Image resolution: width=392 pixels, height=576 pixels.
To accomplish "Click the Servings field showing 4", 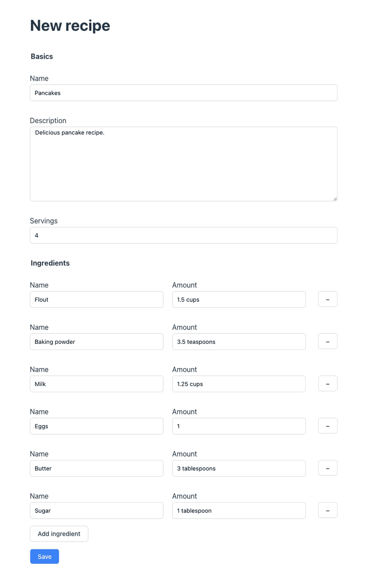I will tap(183, 235).
